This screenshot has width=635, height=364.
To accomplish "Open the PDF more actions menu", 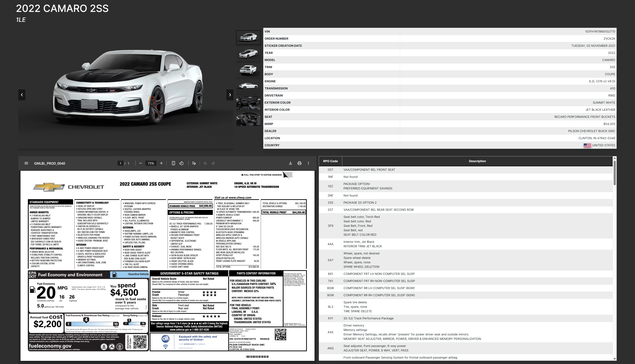I will click(308, 163).
